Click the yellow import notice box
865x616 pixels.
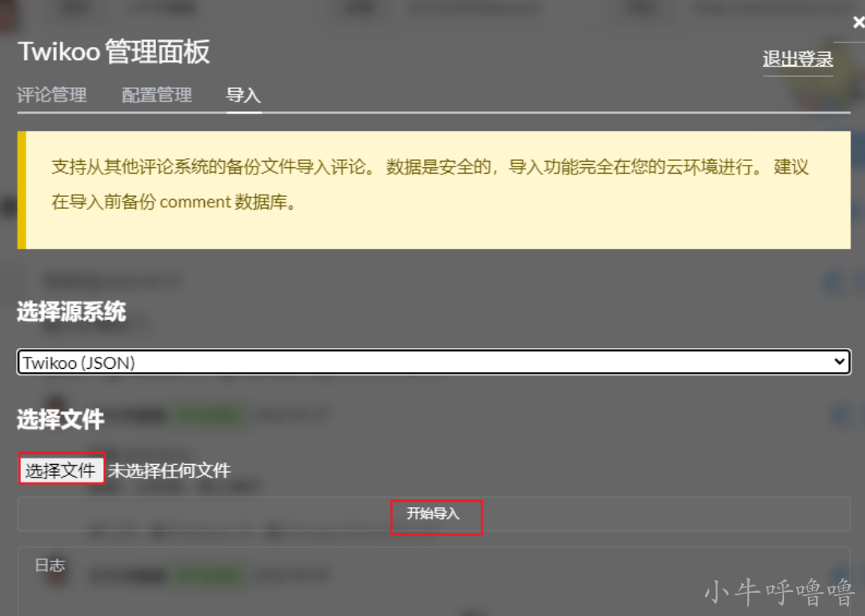(x=434, y=190)
